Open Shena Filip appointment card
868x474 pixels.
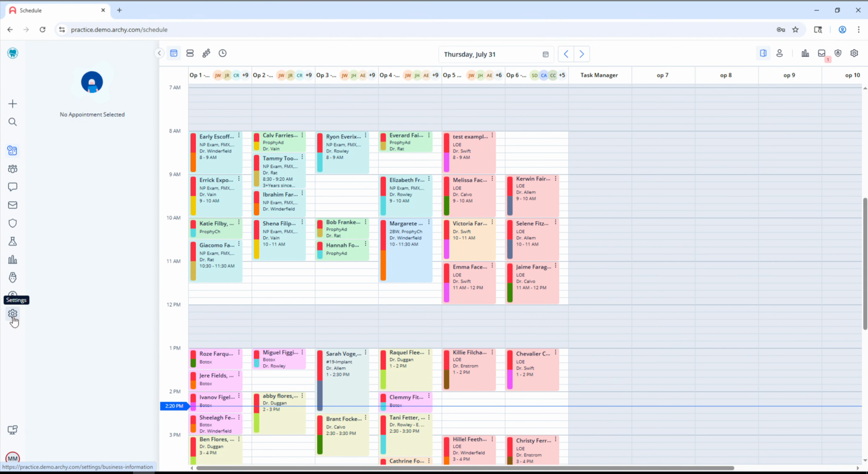coord(279,239)
